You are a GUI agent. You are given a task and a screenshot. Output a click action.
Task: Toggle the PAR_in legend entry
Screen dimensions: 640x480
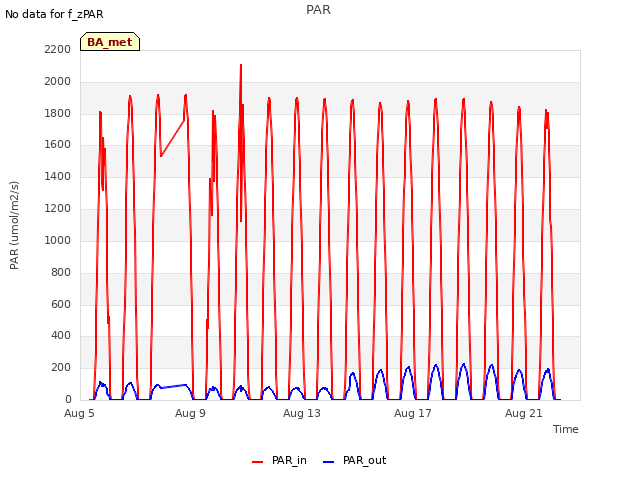[x=279, y=460]
